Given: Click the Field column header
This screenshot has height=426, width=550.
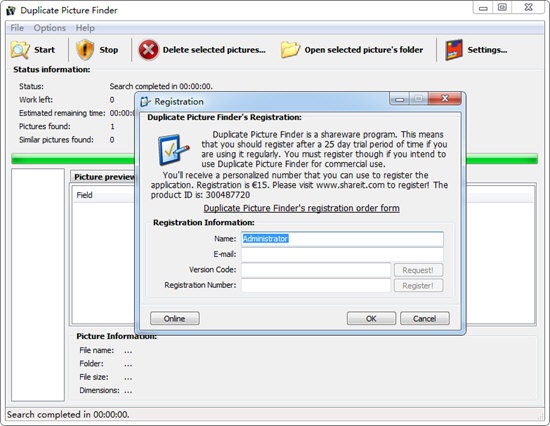Looking at the screenshot, I should 85,195.
